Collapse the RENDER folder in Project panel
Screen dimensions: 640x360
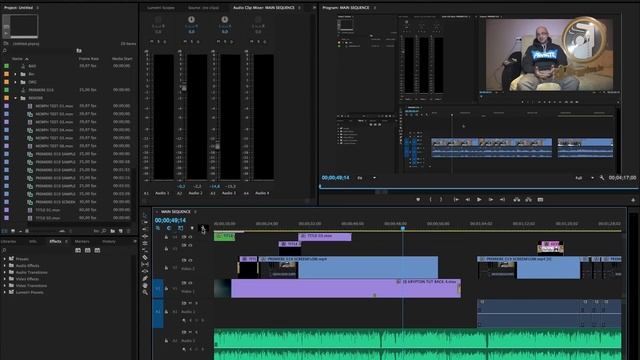click(16, 98)
